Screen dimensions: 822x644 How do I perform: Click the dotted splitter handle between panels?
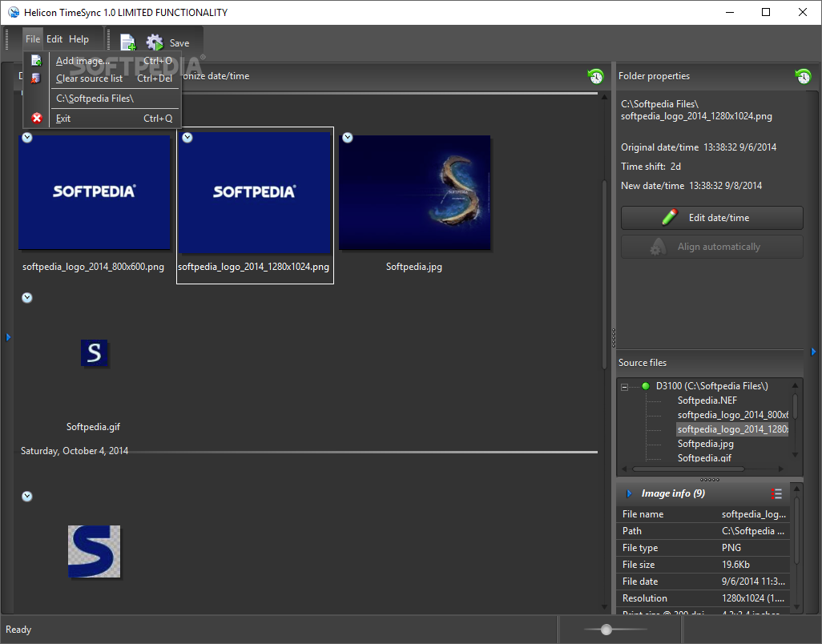click(614, 338)
